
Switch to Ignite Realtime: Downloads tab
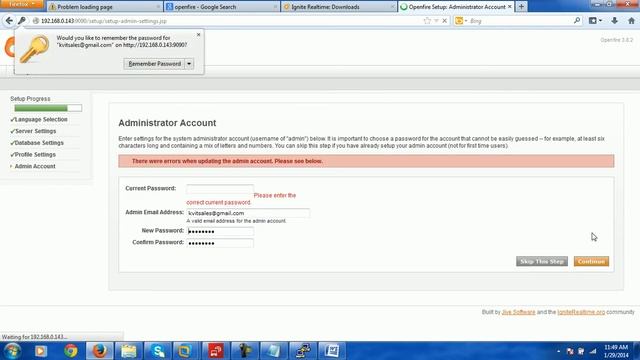click(339, 7)
